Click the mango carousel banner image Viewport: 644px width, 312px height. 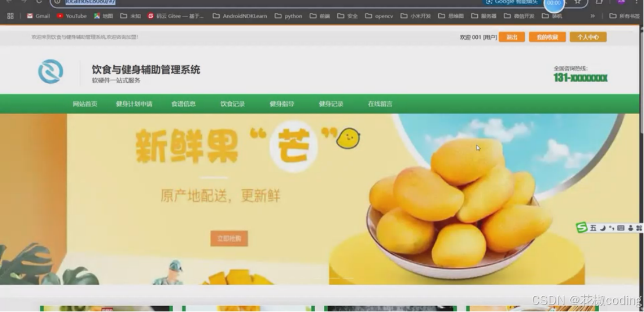click(x=320, y=200)
